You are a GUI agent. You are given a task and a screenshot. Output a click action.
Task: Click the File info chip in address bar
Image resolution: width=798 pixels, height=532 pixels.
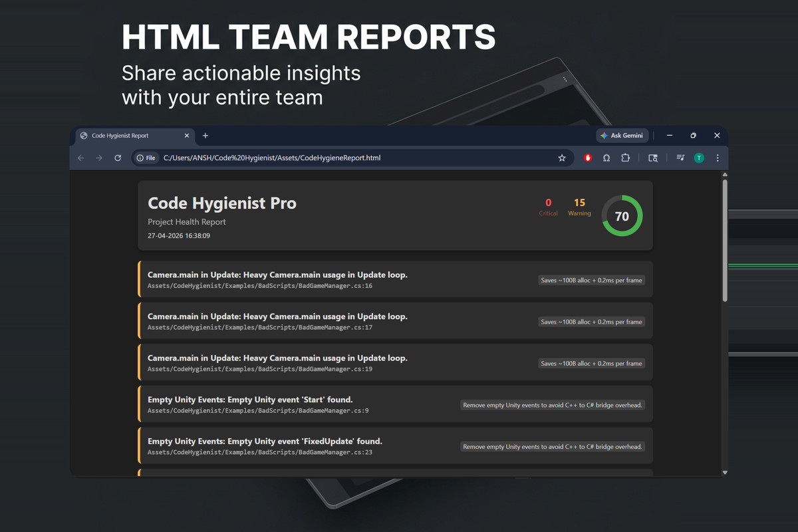tap(146, 158)
